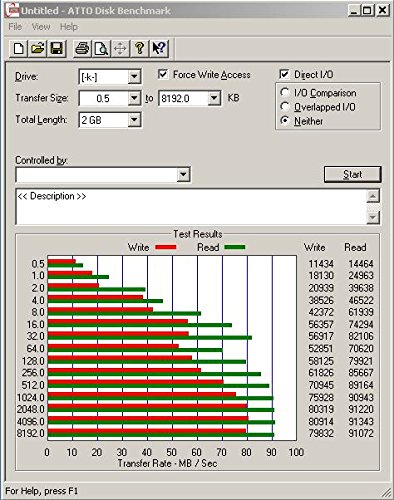This screenshot has height=500, width=394.
Task: Click the Save floppy disk icon
Action: (x=57, y=49)
